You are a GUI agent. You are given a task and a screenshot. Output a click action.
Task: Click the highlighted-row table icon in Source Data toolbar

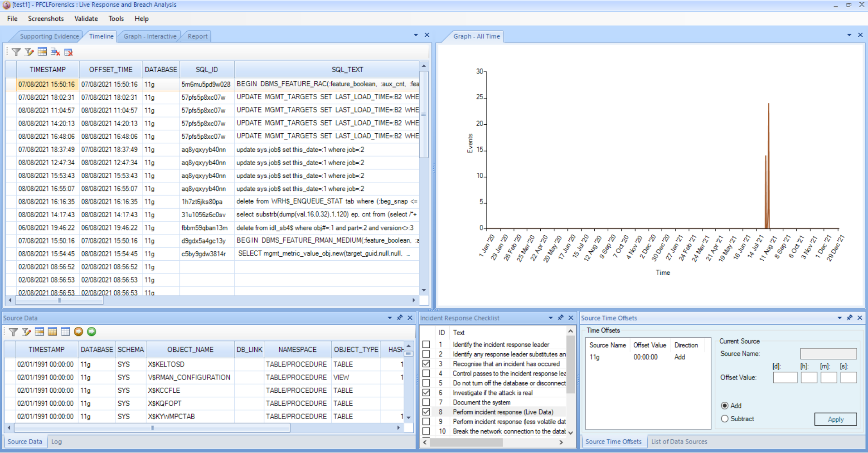coord(39,331)
